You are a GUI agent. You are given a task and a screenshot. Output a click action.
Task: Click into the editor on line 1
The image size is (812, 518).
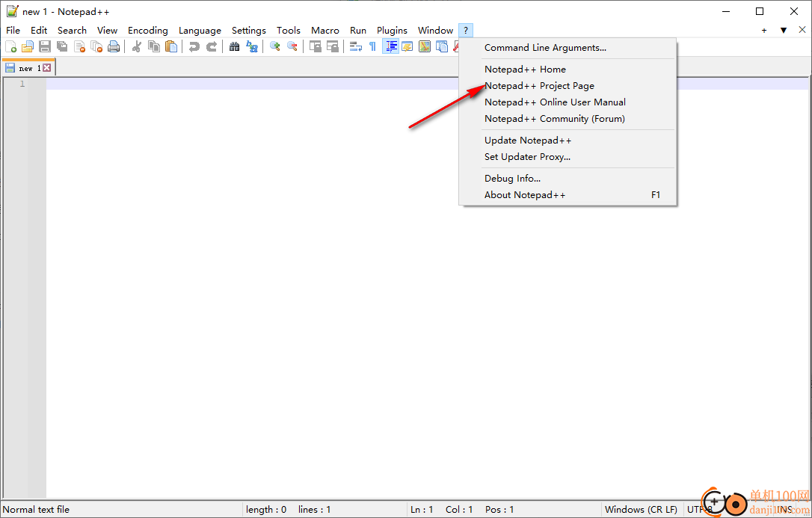pyautogui.click(x=427, y=84)
